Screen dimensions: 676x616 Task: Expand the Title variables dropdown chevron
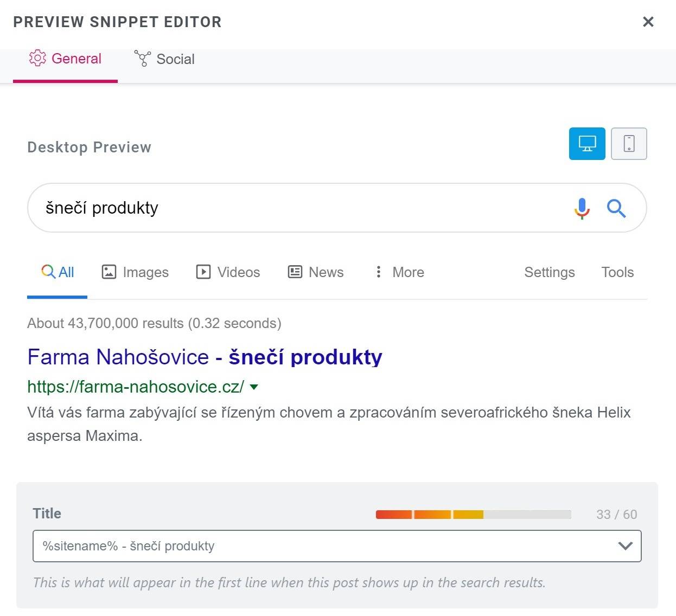pos(626,546)
